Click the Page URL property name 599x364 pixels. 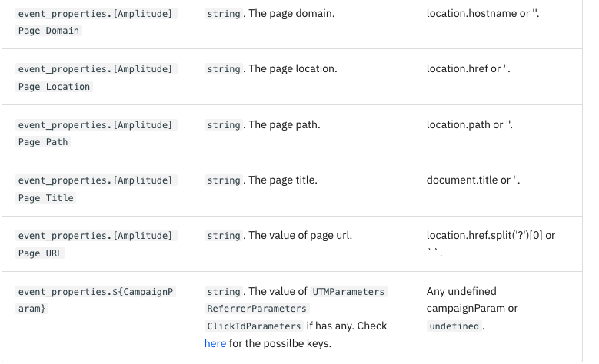[96, 244]
